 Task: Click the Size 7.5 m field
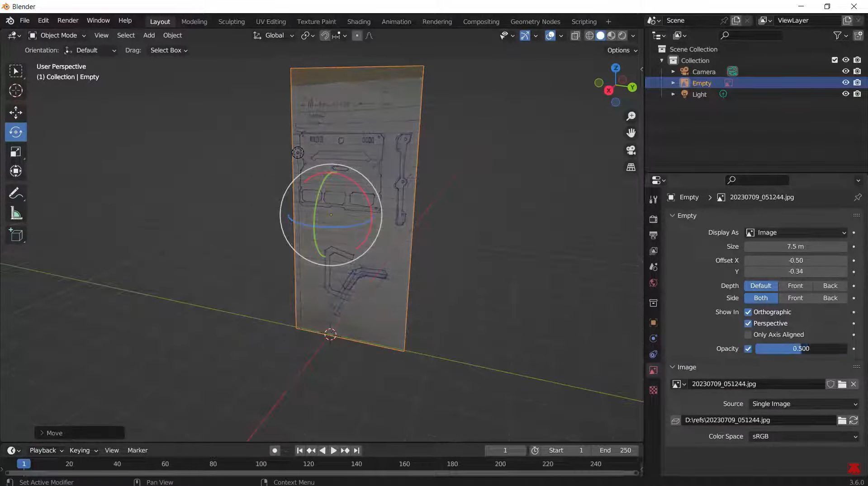pos(796,246)
